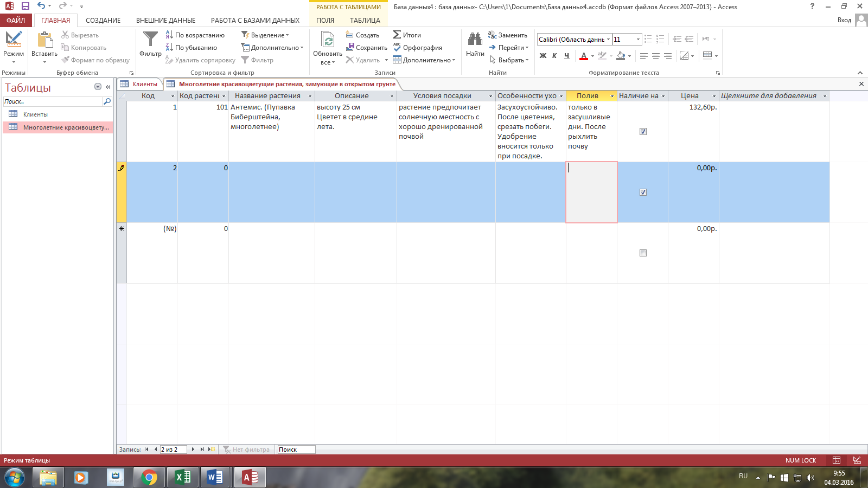868x488 pixels.
Task: Switch to Клиенты table tab
Action: (140, 84)
